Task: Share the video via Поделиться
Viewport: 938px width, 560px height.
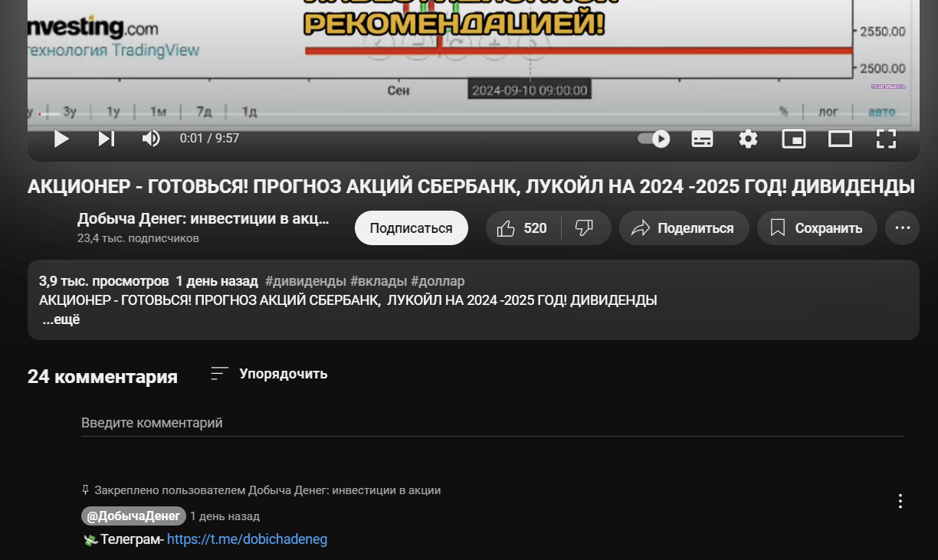Action: click(684, 228)
